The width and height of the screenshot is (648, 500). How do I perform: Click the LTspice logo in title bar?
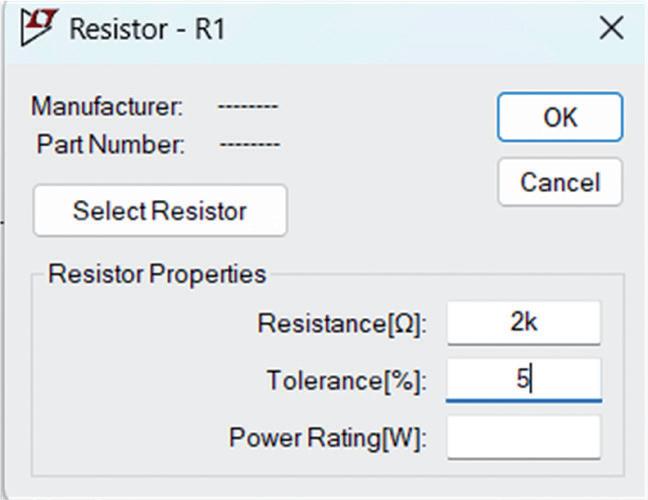36,28
